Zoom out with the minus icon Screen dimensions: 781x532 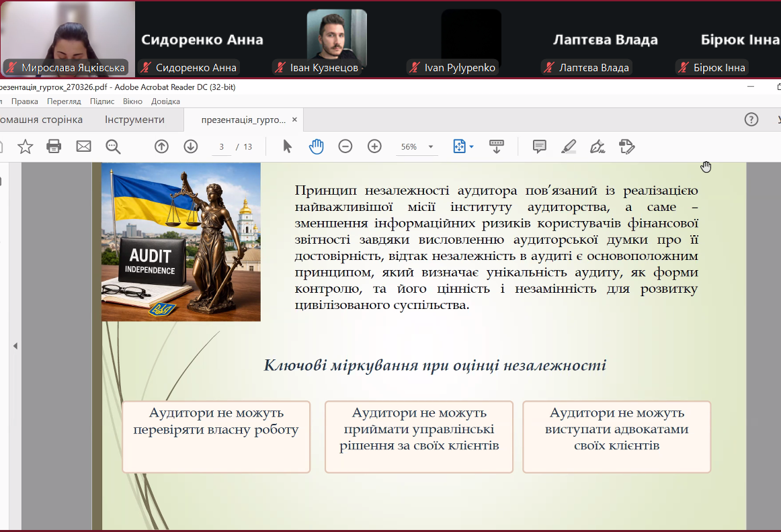click(x=345, y=146)
